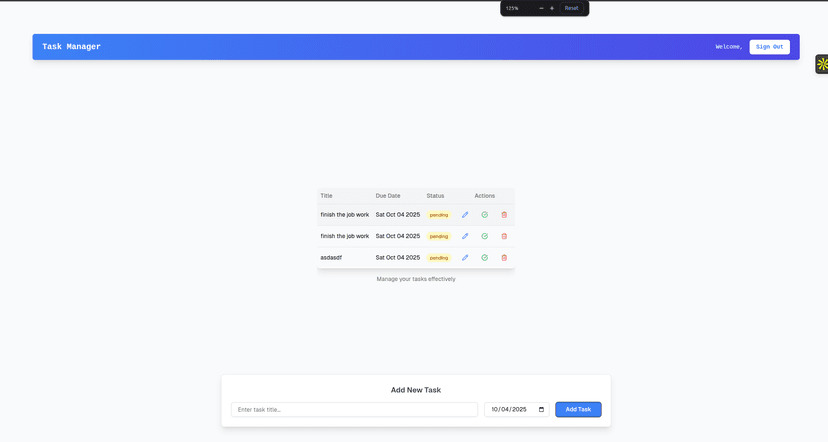Open the calendar picker in date field
The image size is (828, 442).
pos(541,409)
